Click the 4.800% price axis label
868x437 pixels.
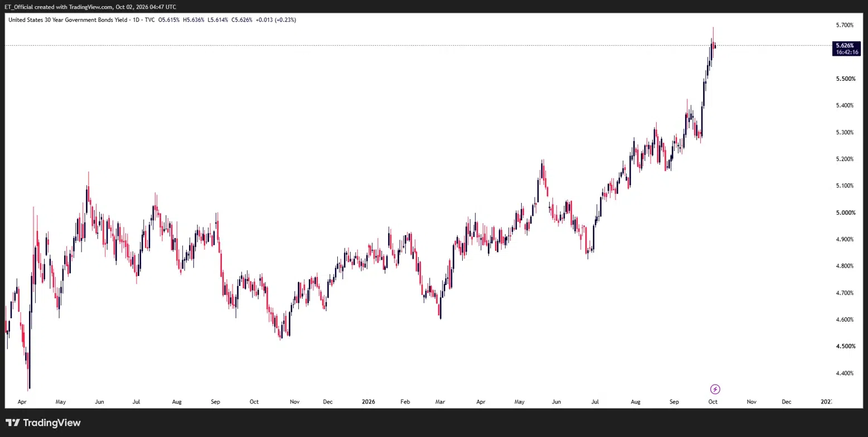coord(845,266)
